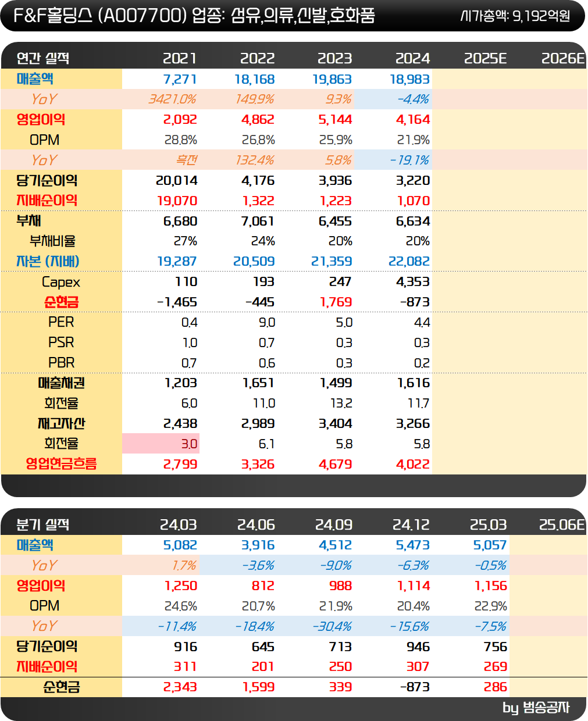Click the 매출채권 row label
Viewport: 588px width, 721px height.
pos(61,383)
